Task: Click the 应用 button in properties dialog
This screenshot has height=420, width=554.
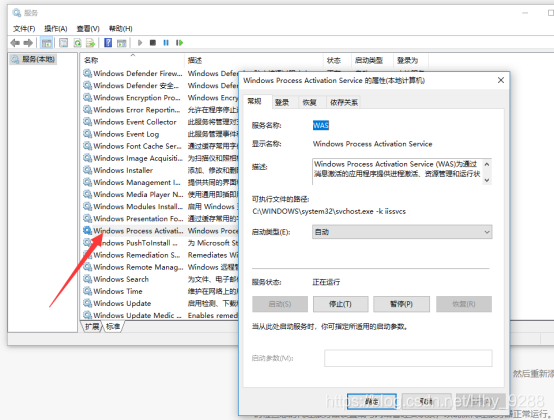Action: click(481, 402)
